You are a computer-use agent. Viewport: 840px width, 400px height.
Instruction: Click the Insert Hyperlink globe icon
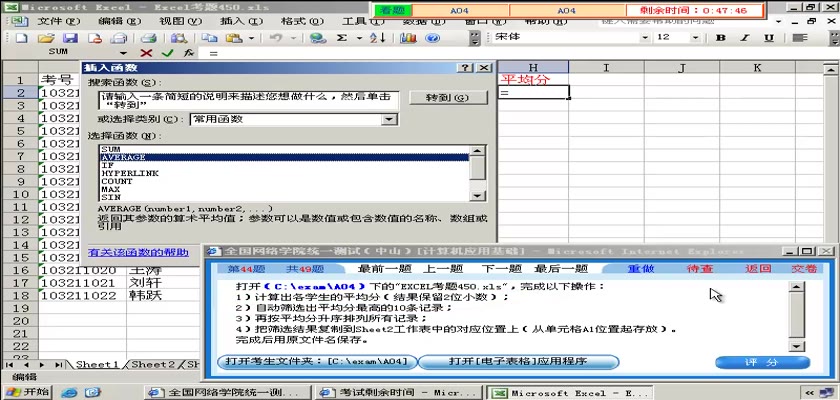coord(318,38)
